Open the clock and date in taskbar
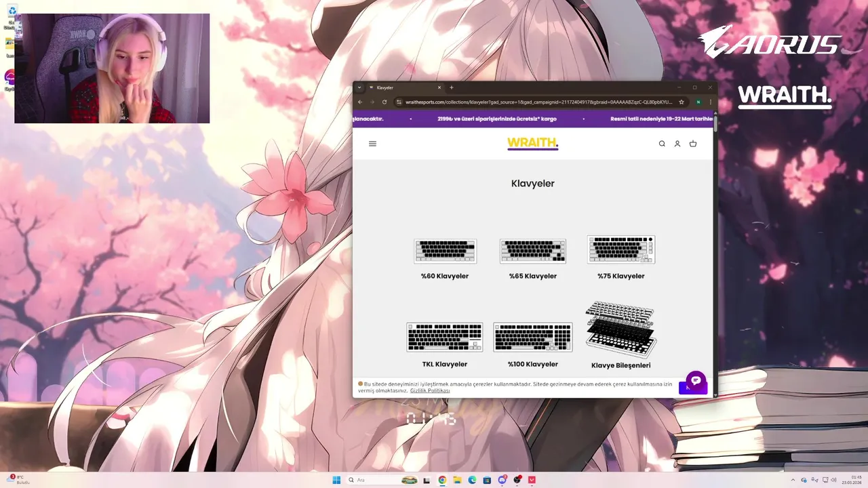This screenshot has width=868, height=488. pyautogui.click(x=852, y=480)
